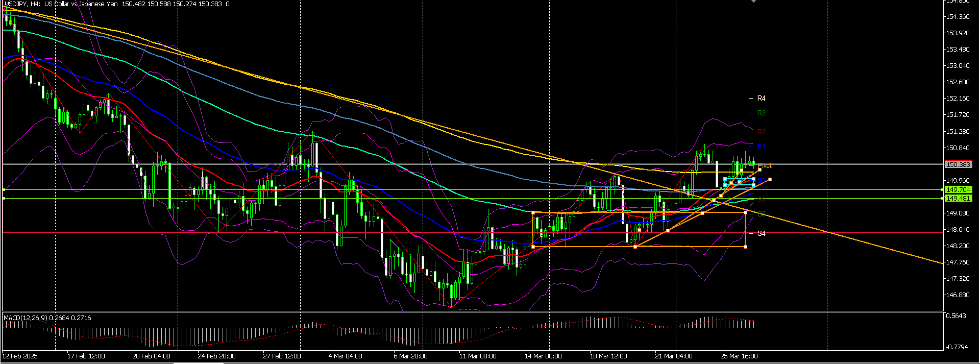
Task: Click the blue R1 resistance label
Action: click(x=761, y=147)
